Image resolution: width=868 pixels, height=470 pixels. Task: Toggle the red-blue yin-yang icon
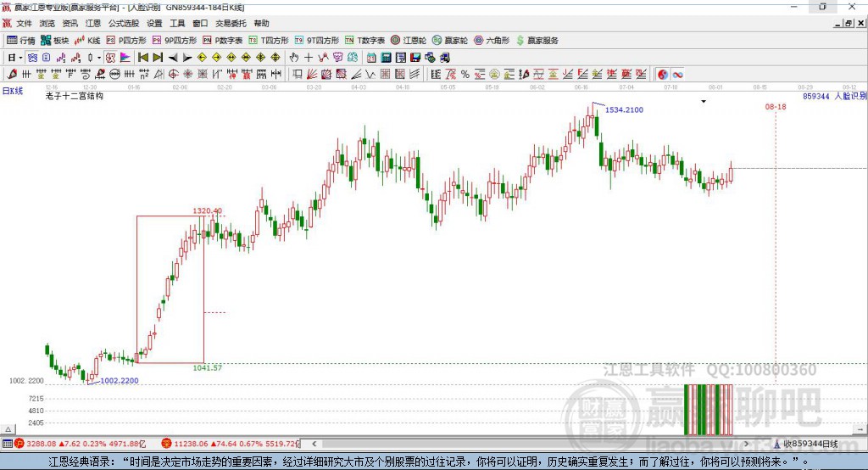point(663,75)
